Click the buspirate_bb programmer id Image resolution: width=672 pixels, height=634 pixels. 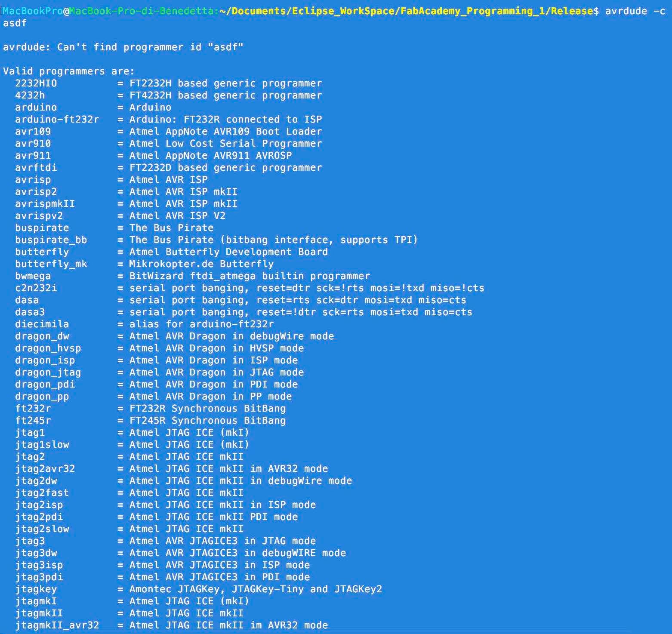pos(51,240)
